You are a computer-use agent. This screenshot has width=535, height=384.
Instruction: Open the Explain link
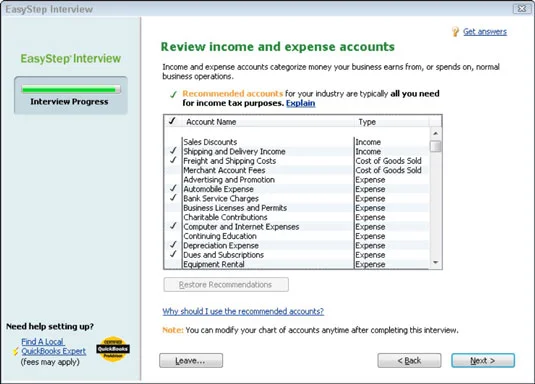coord(301,103)
